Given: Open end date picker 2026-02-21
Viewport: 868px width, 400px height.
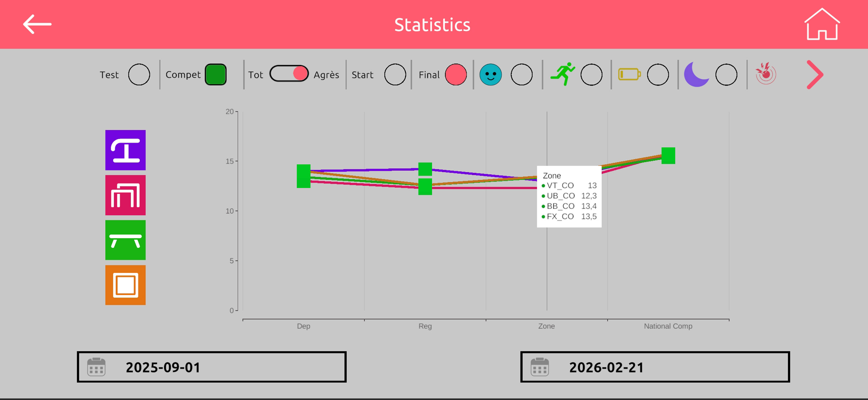Looking at the screenshot, I should coord(655,367).
